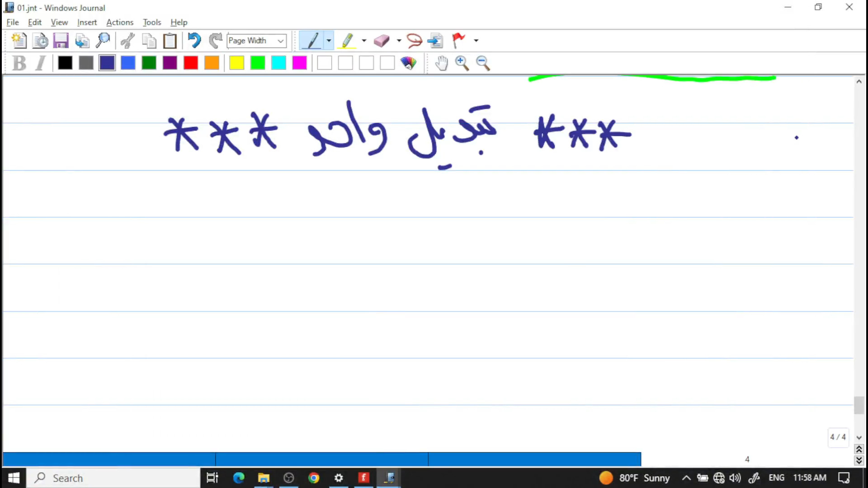Launch Google Chrome from the taskbar
This screenshot has width=868, height=488.
(x=314, y=478)
